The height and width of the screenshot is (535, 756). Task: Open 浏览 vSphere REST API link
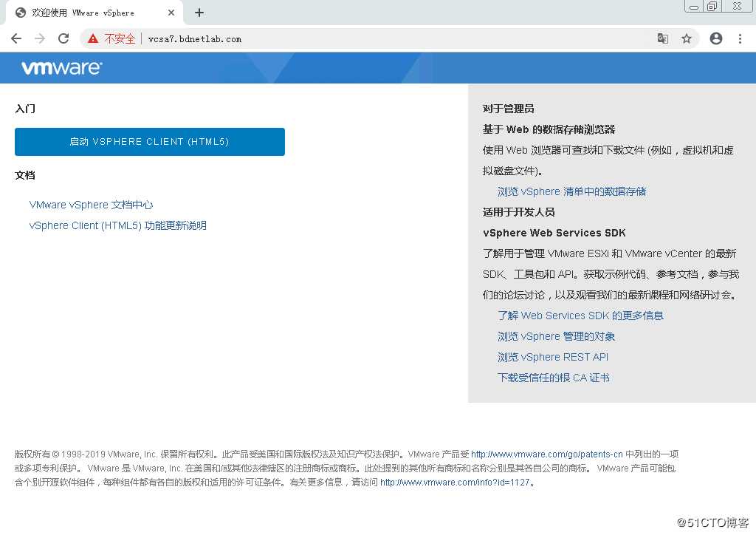pos(553,357)
